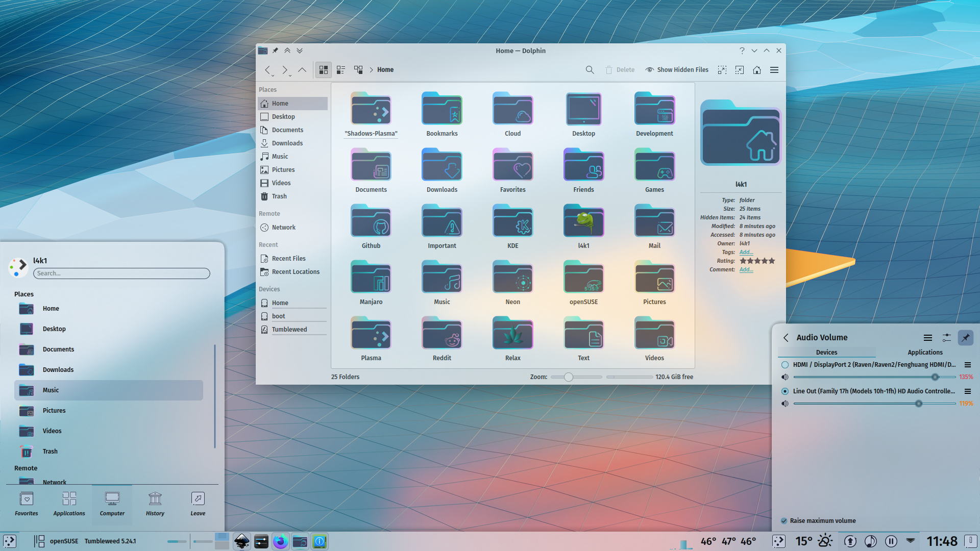Open the Reddit folder
The height and width of the screenshot is (551, 980).
click(x=442, y=339)
